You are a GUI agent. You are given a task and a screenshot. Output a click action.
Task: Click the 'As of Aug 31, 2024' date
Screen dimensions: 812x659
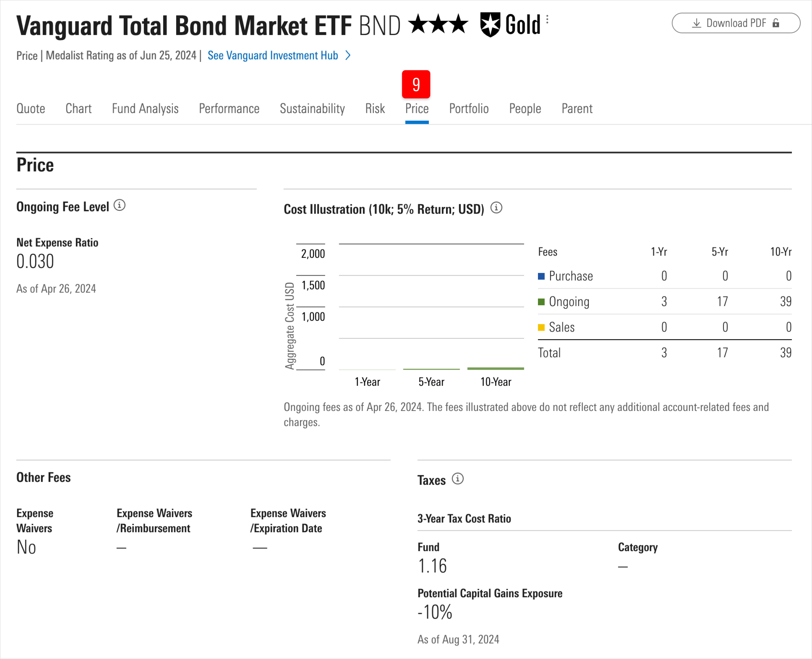click(x=458, y=639)
